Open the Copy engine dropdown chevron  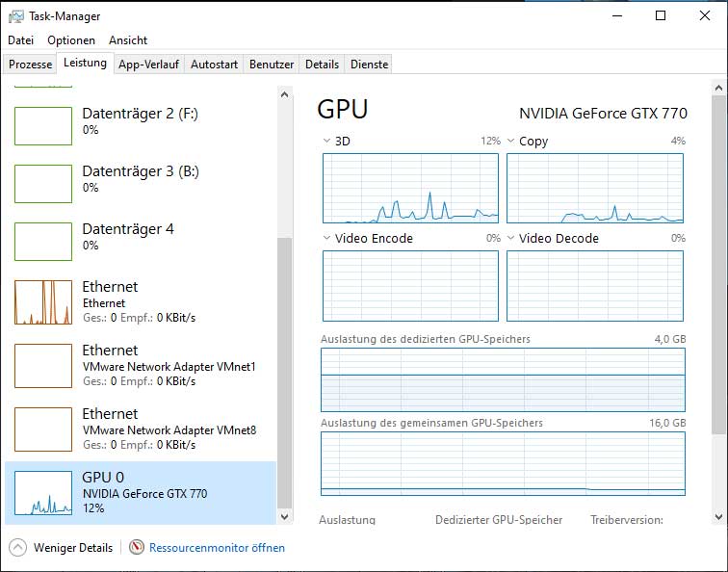[x=510, y=141]
